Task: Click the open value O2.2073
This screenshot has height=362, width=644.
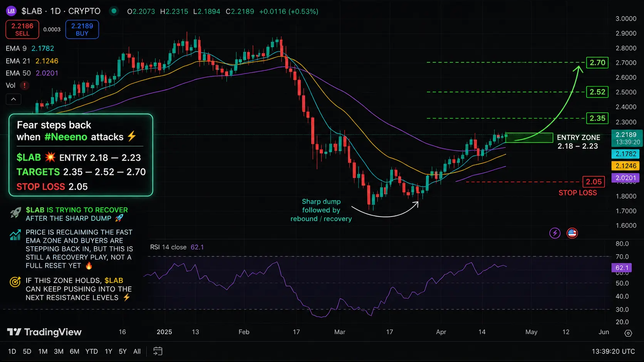Action: [x=141, y=12]
